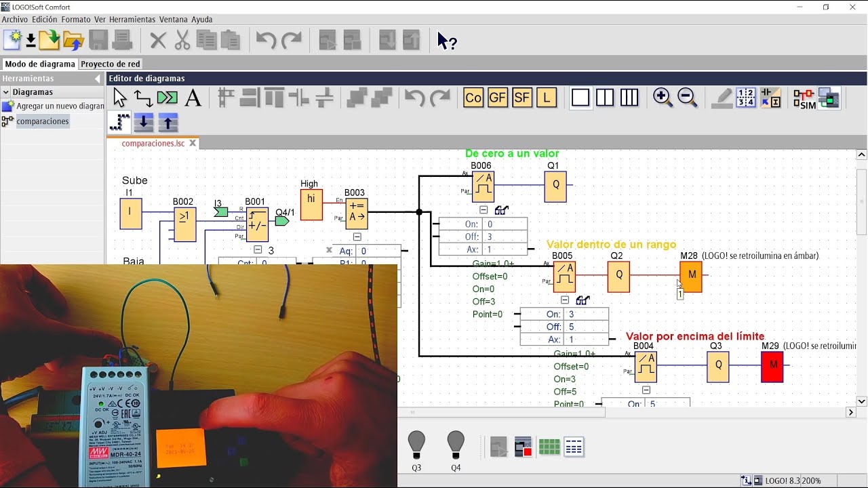Viewport: 868px width, 488px height.
Task: Show Data Log blocks with L button
Action: [x=547, y=98]
